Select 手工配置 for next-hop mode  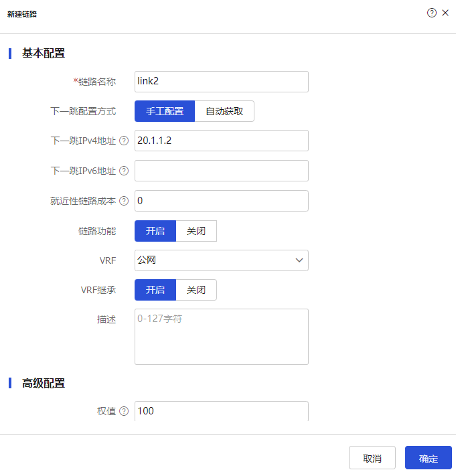165,111
